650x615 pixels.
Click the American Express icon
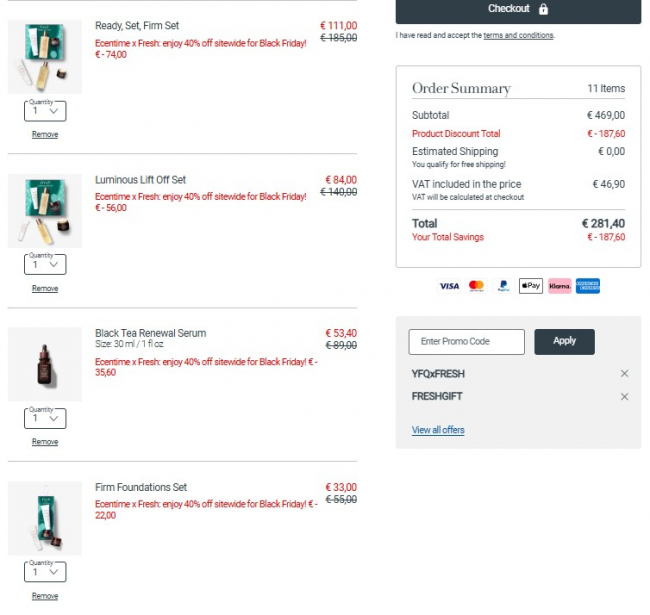click(588, 286)
